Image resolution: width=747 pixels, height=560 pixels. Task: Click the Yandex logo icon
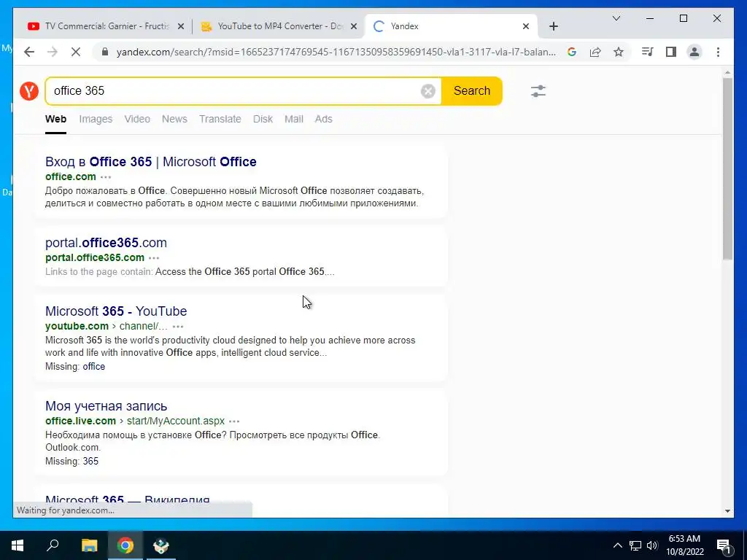pos(29,91)
